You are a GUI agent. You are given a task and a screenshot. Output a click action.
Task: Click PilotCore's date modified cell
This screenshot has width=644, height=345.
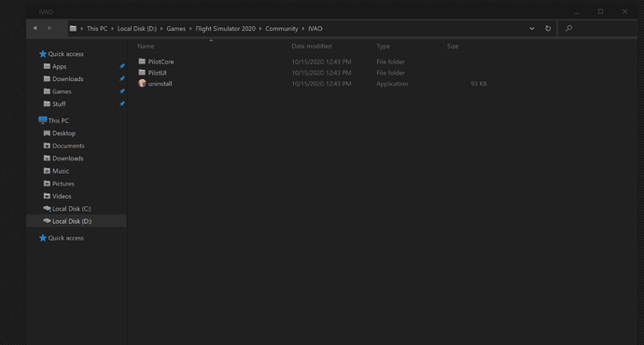[x=322, y=62]
